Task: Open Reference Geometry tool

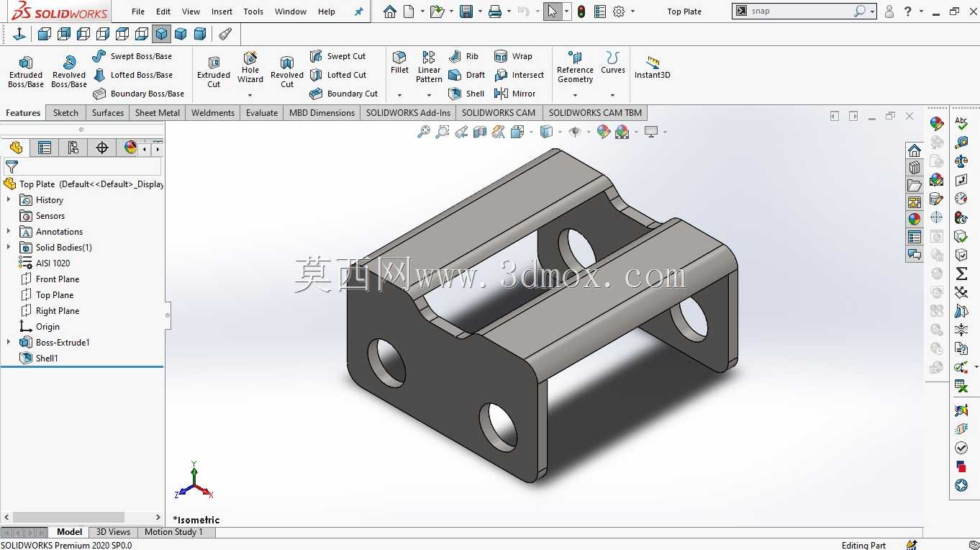Action: [x=575, y=67]
